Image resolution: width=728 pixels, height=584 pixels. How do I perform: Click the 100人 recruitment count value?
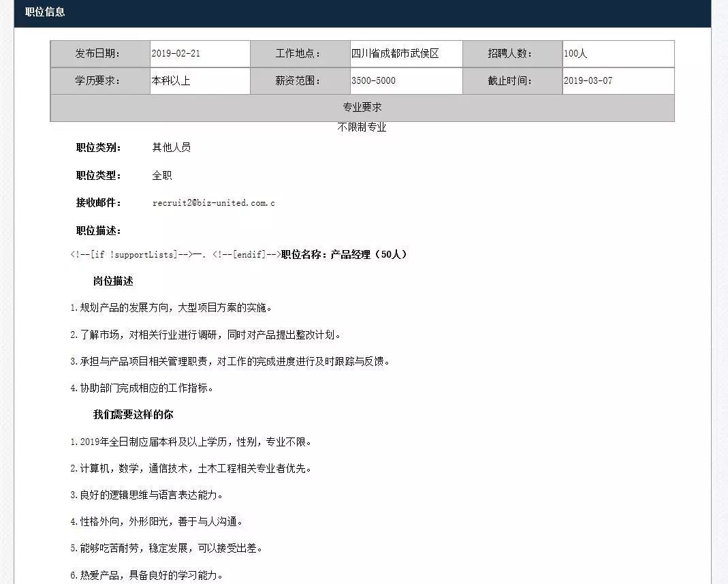[575, 53]
